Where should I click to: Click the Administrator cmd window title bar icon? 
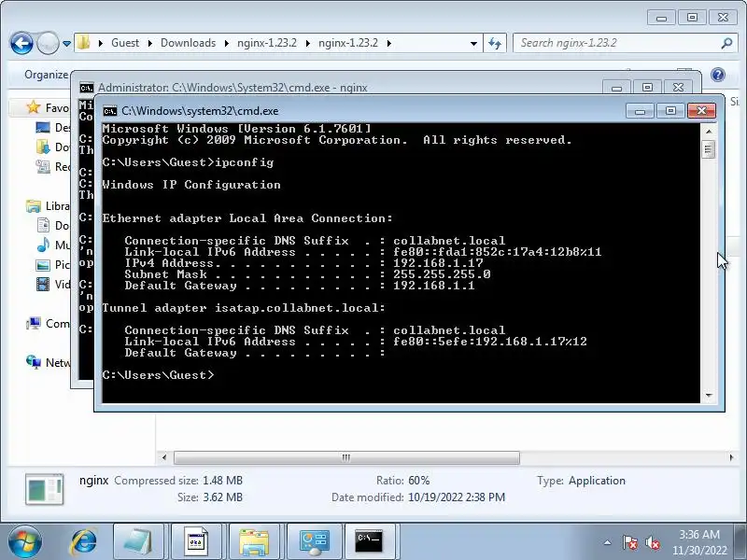[86, 88]
